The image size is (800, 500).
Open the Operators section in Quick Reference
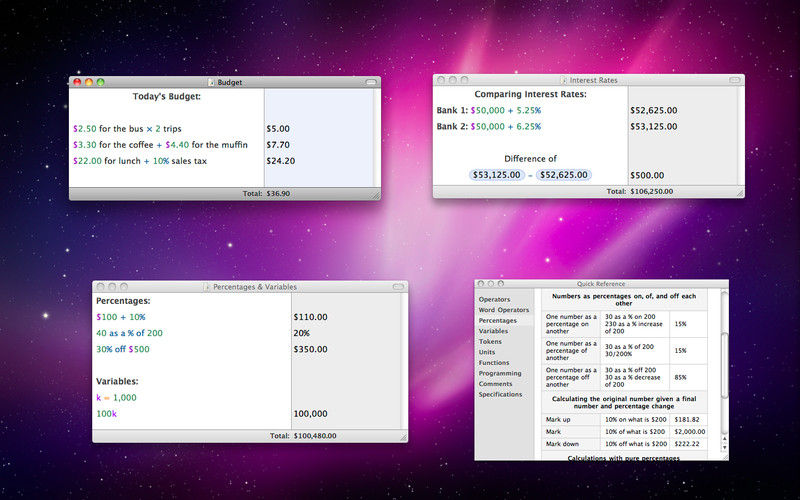(494, 299)
